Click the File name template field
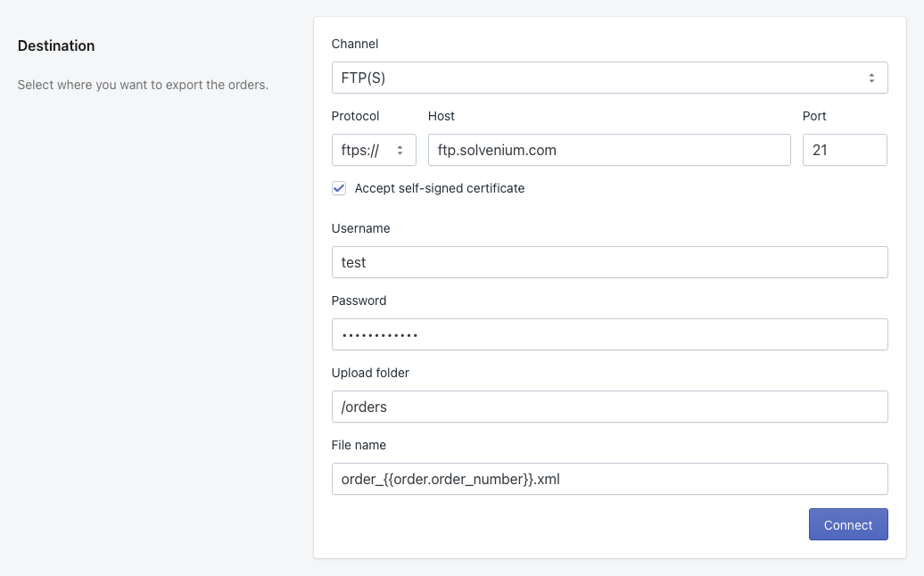 coord(609,479)
